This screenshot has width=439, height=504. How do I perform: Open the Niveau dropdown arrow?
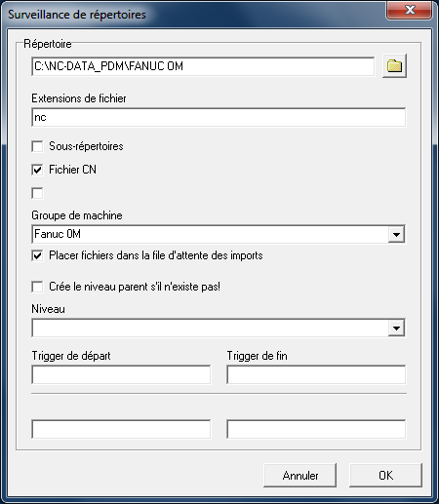pyautogui.click(x=396, y=328)
